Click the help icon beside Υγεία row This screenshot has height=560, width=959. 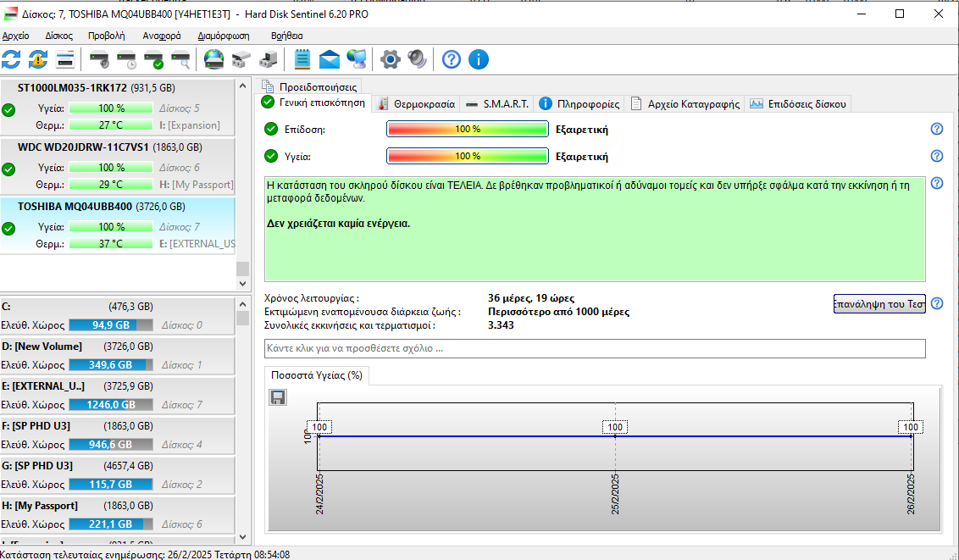936,156
